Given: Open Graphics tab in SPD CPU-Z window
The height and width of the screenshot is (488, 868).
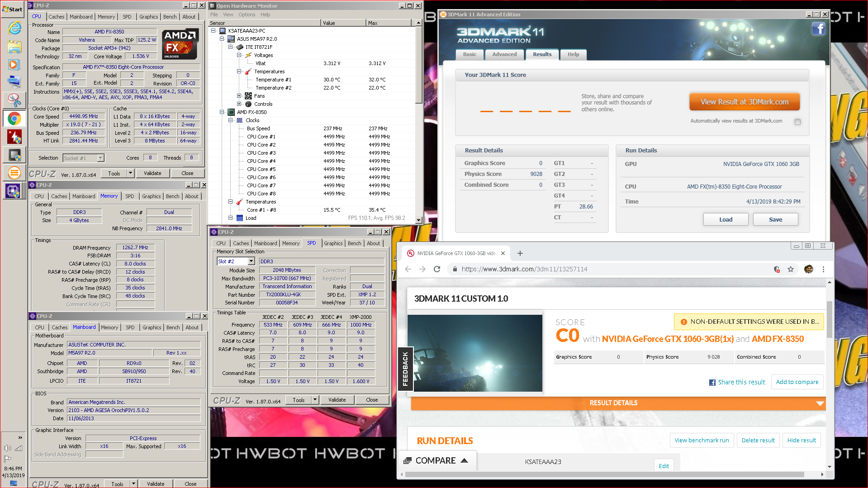Looking at the screenshot, I should click(333, 243).
